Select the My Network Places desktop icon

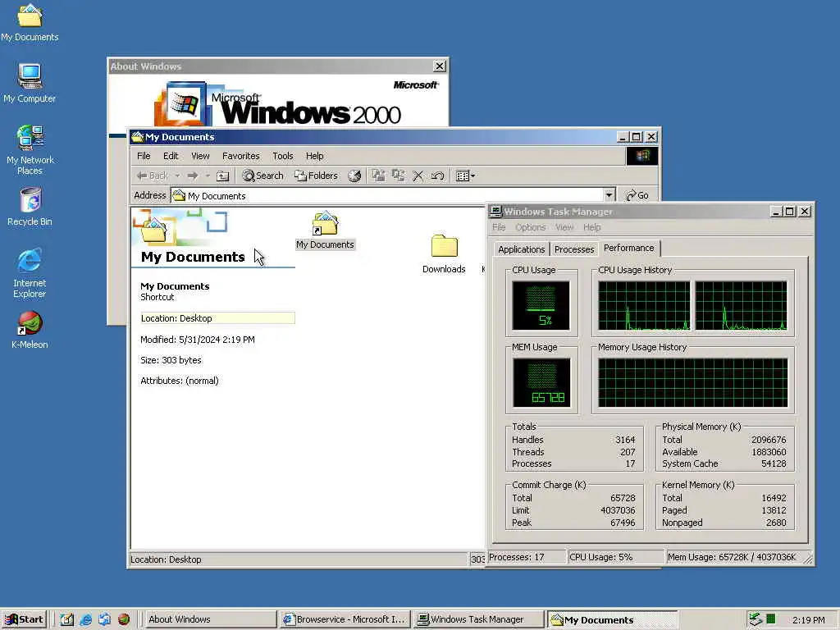point(30,149)
